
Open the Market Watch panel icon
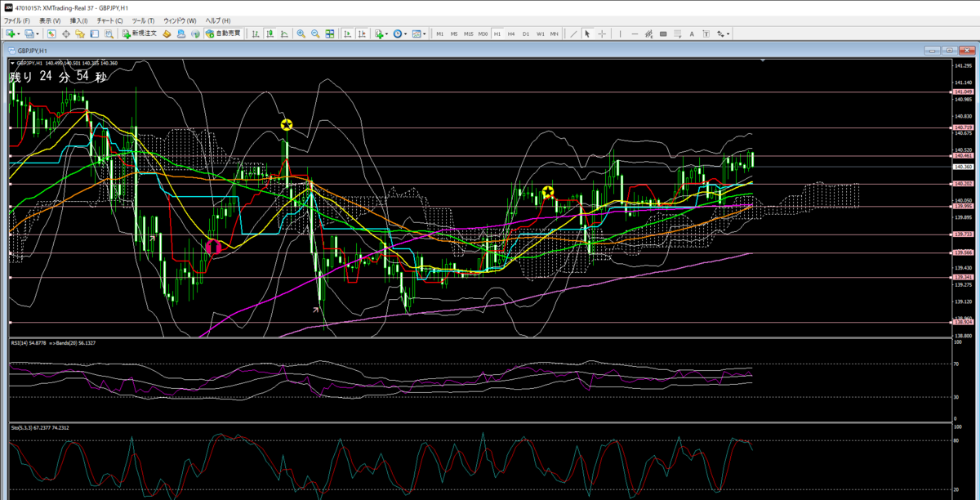click(51, 33)
